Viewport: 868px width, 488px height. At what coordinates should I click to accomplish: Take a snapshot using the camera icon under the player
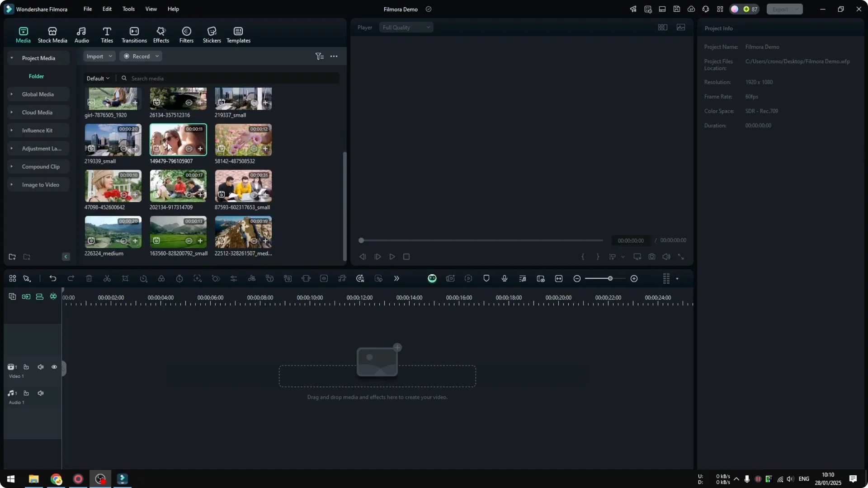click(x=651, y=257)
